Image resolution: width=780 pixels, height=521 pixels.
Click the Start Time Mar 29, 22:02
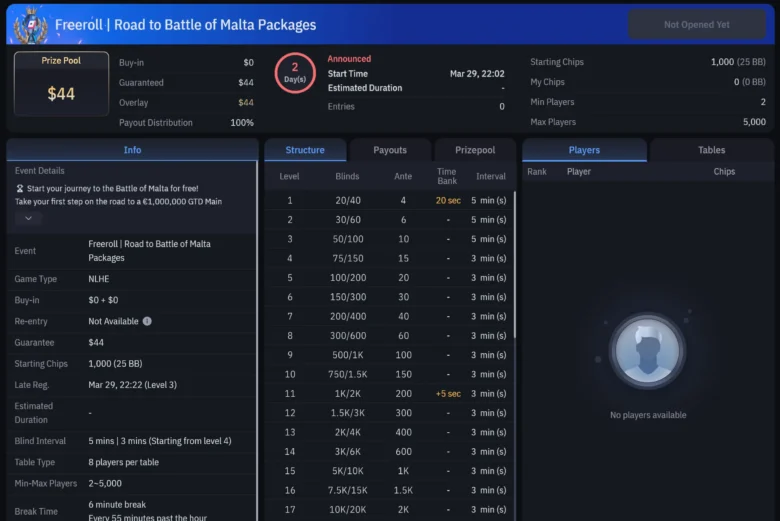[477, 74]
